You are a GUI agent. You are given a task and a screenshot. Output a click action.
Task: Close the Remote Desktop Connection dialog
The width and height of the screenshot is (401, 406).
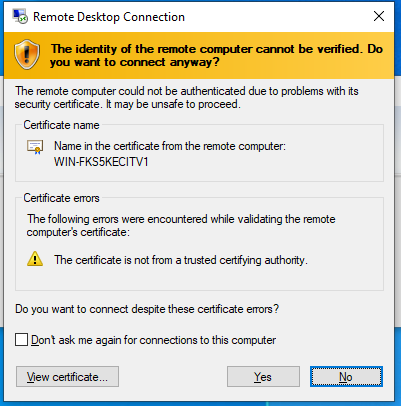click(x=379, y=16)
